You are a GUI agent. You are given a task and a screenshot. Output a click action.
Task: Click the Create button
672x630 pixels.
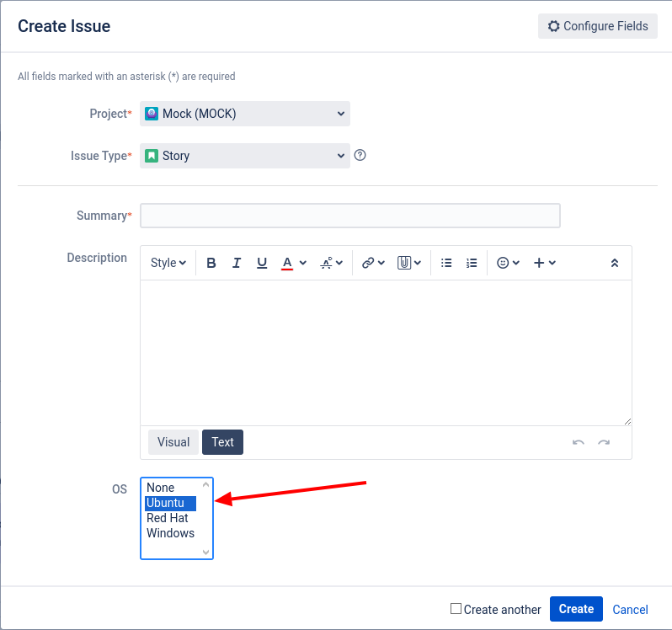(576, 609)
